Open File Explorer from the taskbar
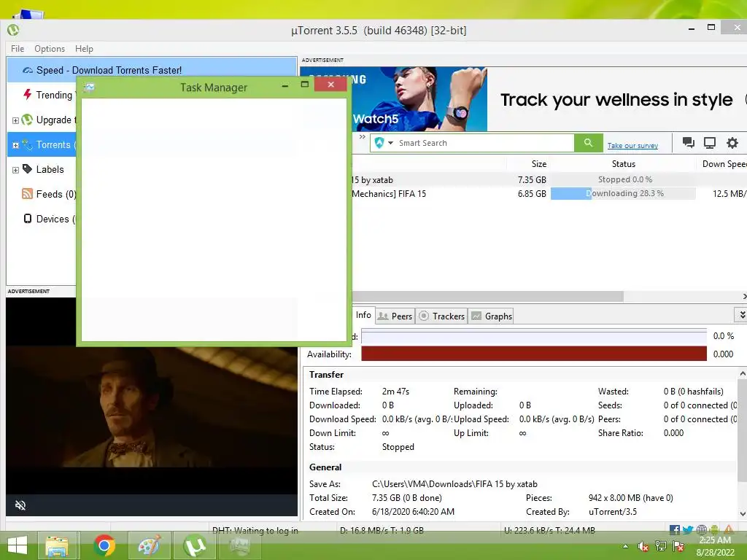 click(x=56, y=545)
